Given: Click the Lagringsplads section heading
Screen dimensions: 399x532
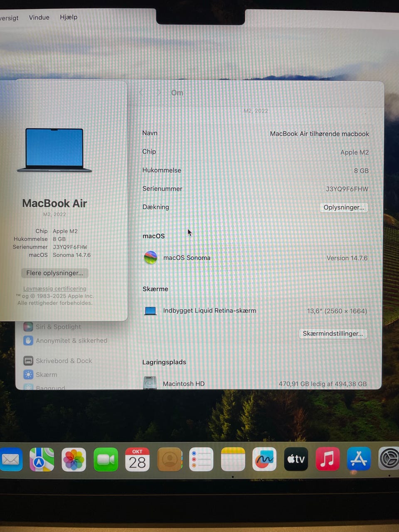Looking at the screenshot, I should coord(164,362).
